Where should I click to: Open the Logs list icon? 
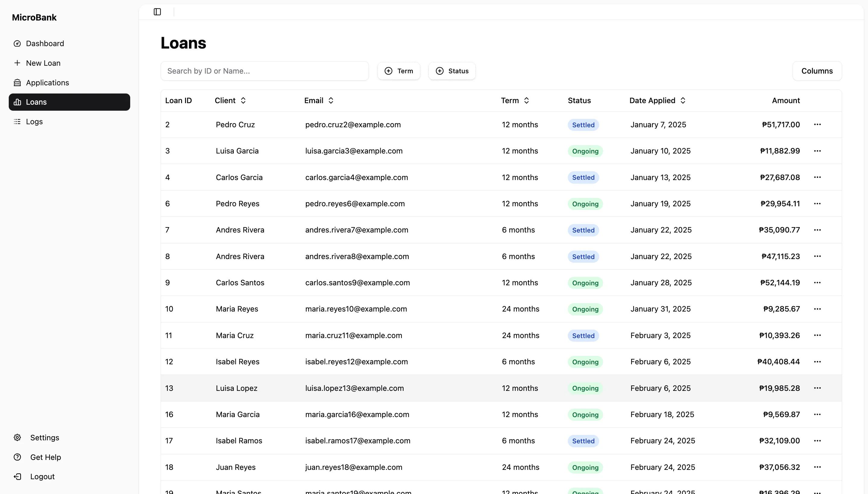coord(17,122)
